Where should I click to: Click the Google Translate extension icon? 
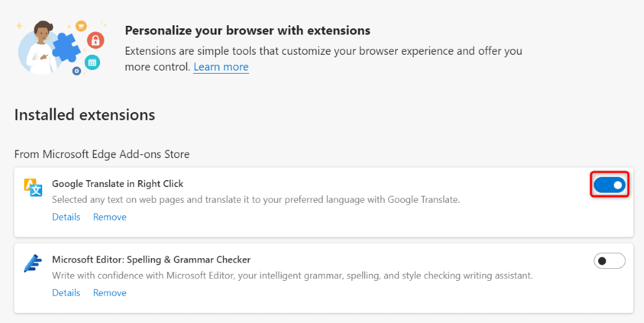[33, 187]
